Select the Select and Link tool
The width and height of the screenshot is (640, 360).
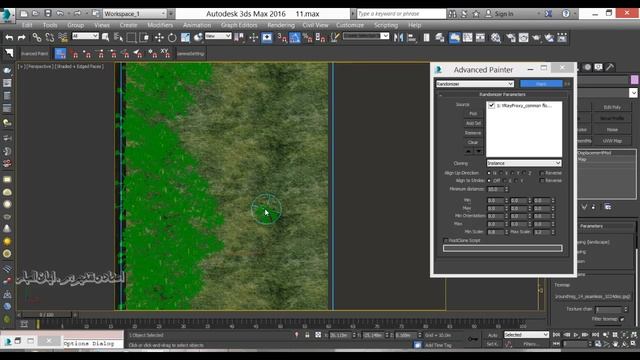point(37,38)
